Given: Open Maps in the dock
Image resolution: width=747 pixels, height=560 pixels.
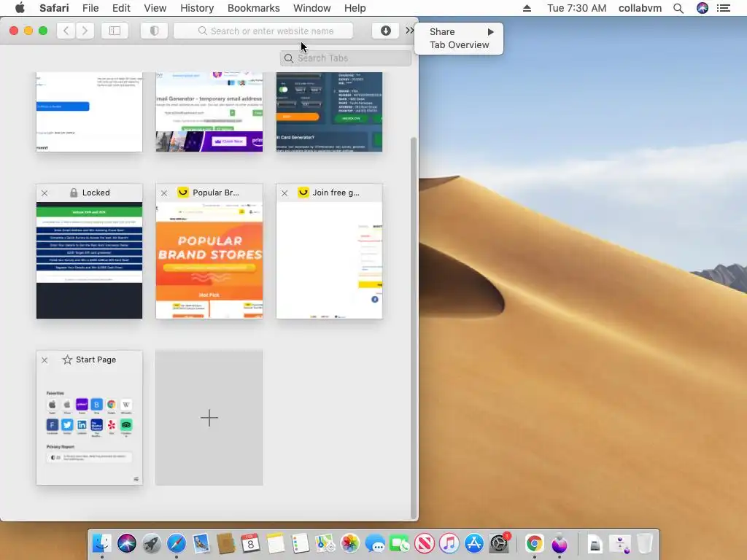Looking at the screenshot, I should [325, 543].
